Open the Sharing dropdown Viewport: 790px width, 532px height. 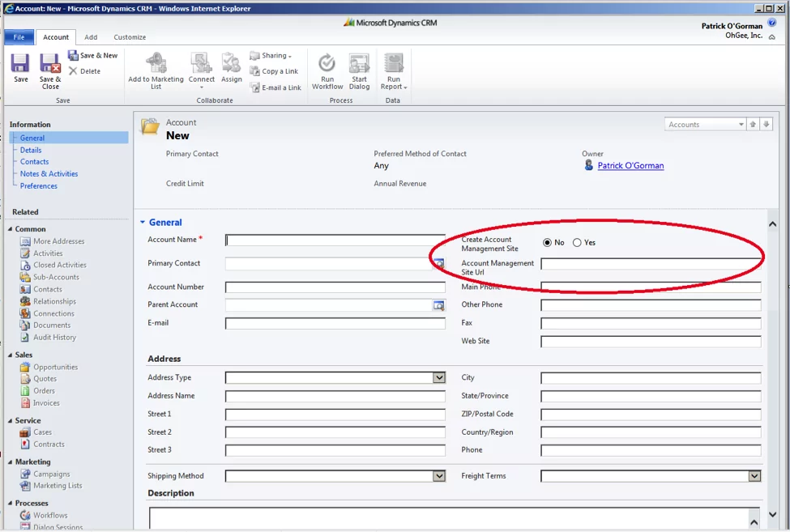pyautogui.click(x=271, y=55)
